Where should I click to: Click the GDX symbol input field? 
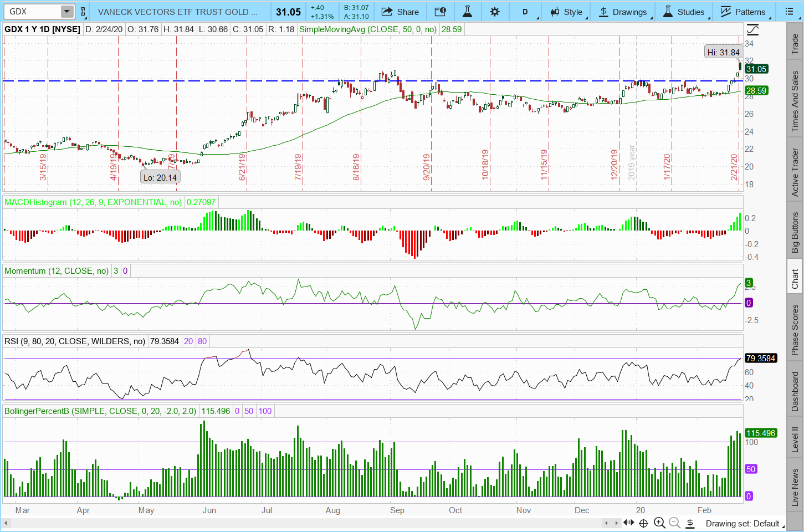pyautogui.click(x=30, y=12)
